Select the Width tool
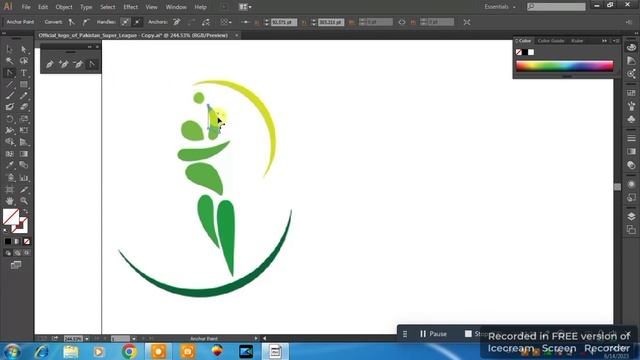Viewport: 640px width, 360px height. pos(9,130)
